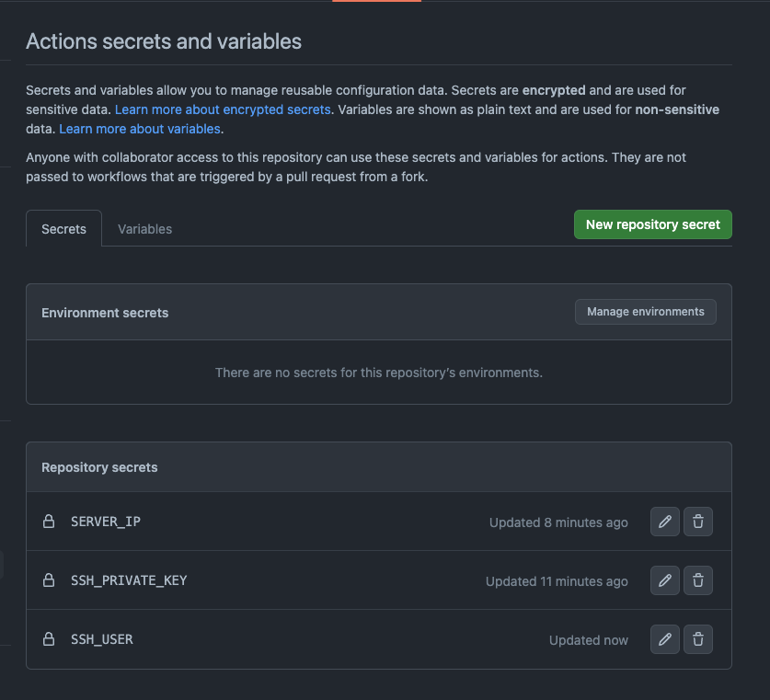Click the SERVER_IP secret name

[106, 522]
